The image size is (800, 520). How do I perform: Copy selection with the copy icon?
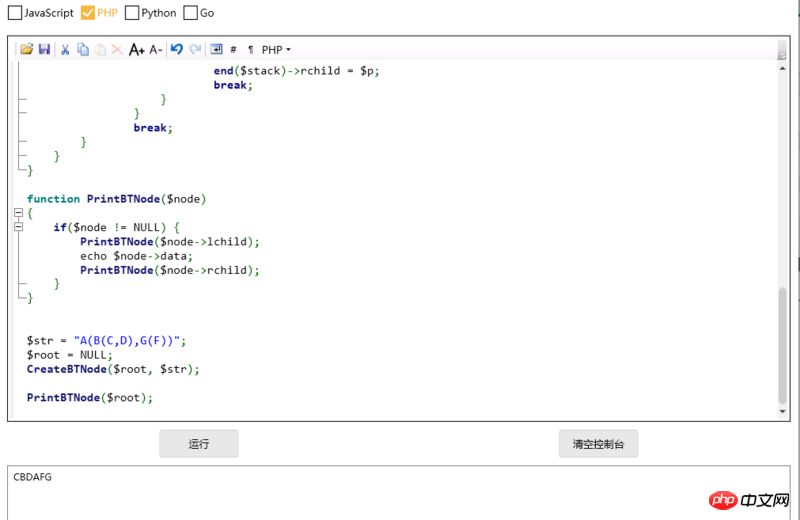(x=83, y=49)
